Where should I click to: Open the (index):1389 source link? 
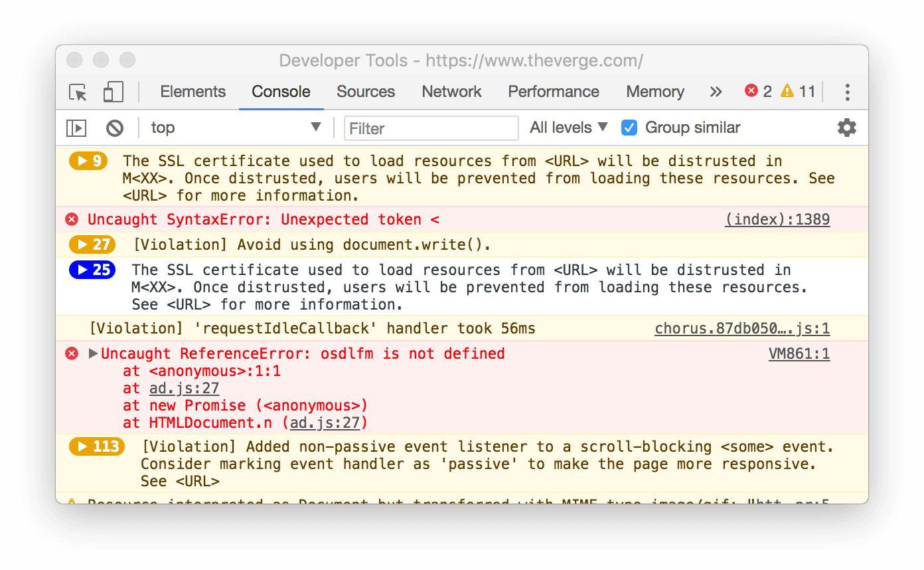click(x=777, y=219)
